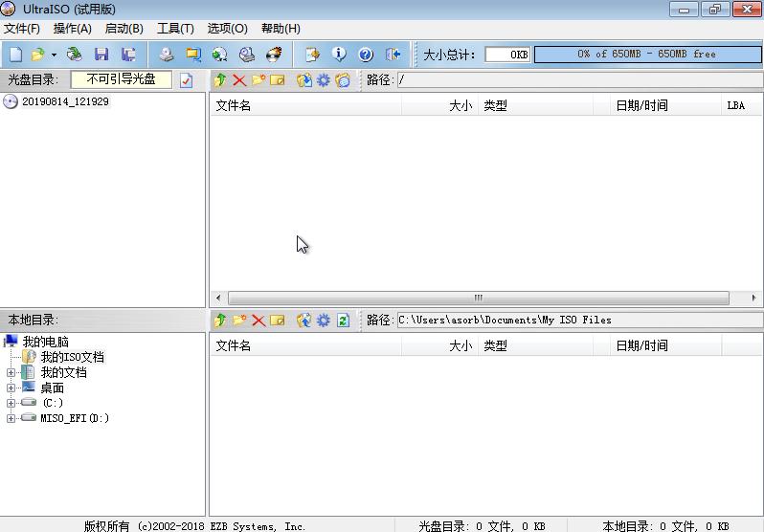Click the blue Info speech bubble icon
Image resolution: width=764 pixels, height=532 pixels.
coord(339,55)
